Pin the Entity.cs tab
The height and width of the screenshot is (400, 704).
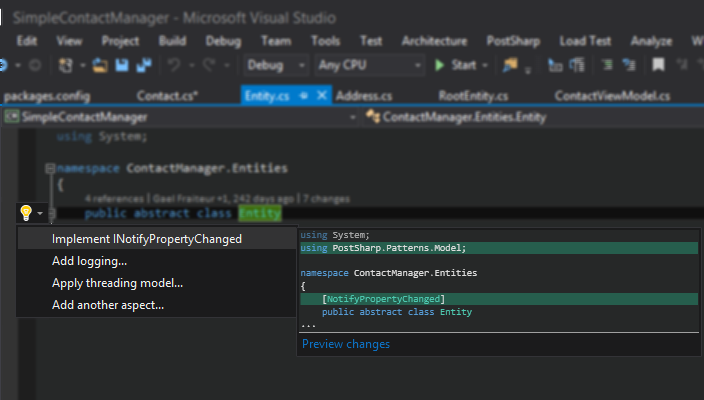tap(304, 96)
